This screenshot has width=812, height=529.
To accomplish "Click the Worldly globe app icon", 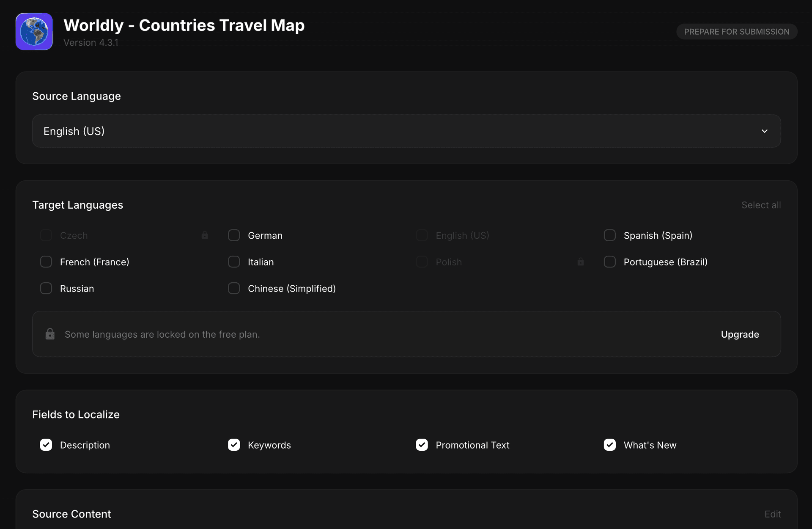I will (34, 31).
